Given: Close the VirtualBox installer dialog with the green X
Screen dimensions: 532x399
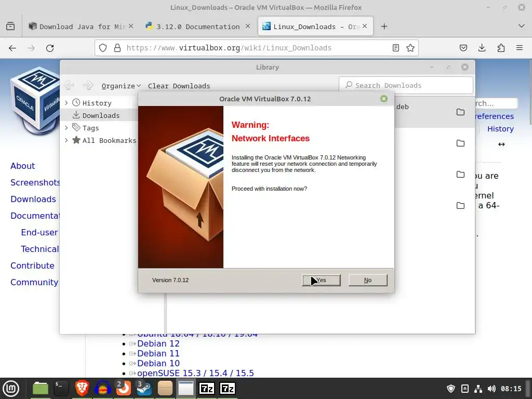Looking at the screenshot, I should [384, 99].
